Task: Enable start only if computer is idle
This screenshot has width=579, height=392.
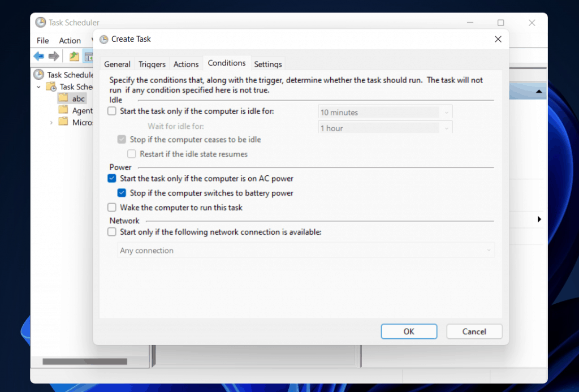Action: (x=112, y=111)
